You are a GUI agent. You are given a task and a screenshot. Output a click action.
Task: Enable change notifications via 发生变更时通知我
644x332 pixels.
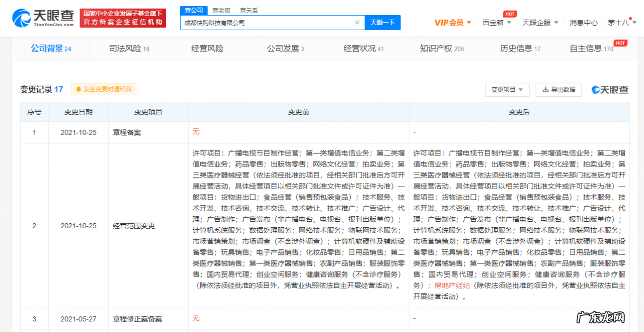click(103, 89)
